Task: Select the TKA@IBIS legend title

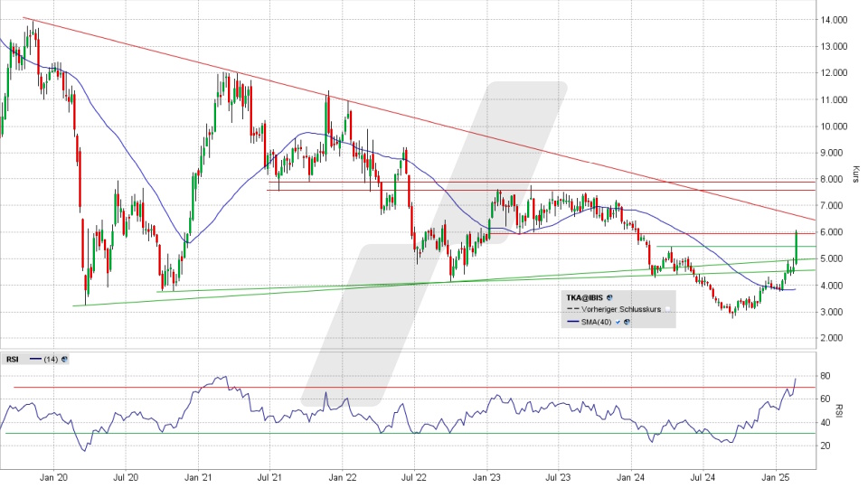Action: click(582, 296)
